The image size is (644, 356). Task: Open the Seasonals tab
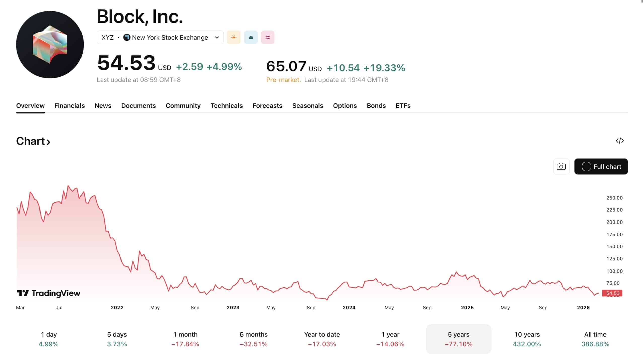tap(307, 106)
